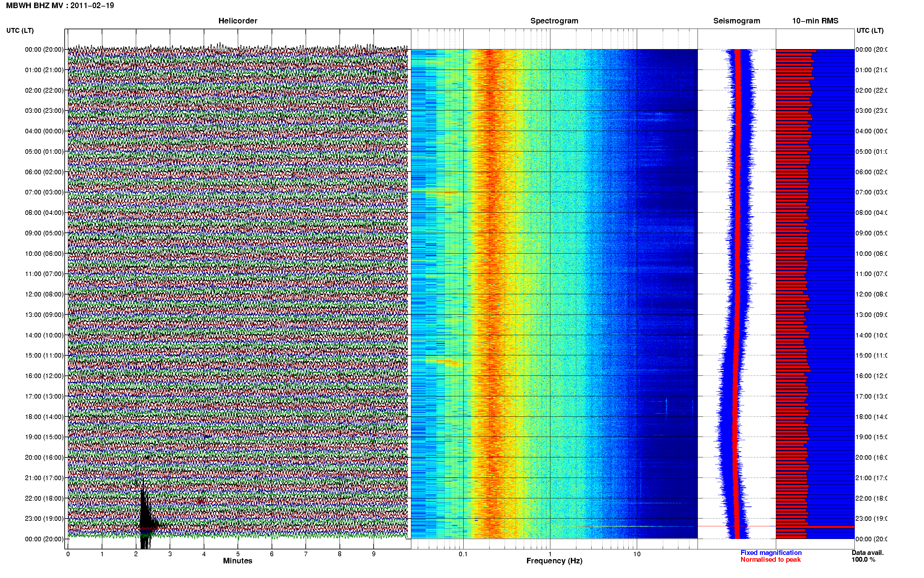The image size is (924, 578).
Task: Click the '07:00 (03:00)' time label
Action: pos(44,192)
